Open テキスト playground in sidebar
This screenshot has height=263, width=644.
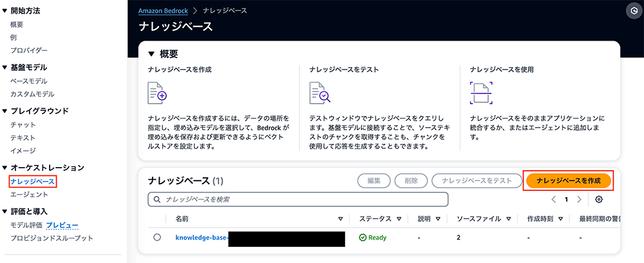click(x=23, y=138)
